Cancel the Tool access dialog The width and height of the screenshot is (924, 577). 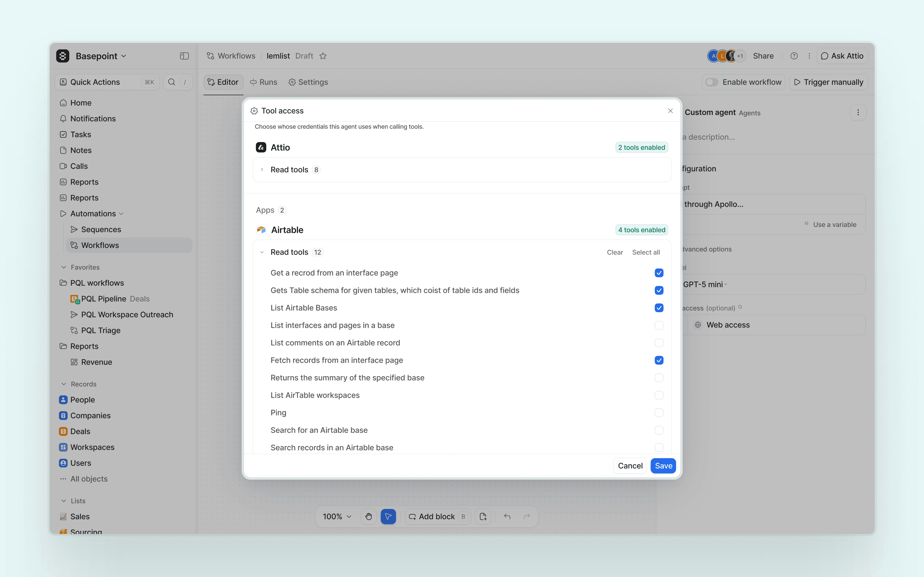coord(630,466)
